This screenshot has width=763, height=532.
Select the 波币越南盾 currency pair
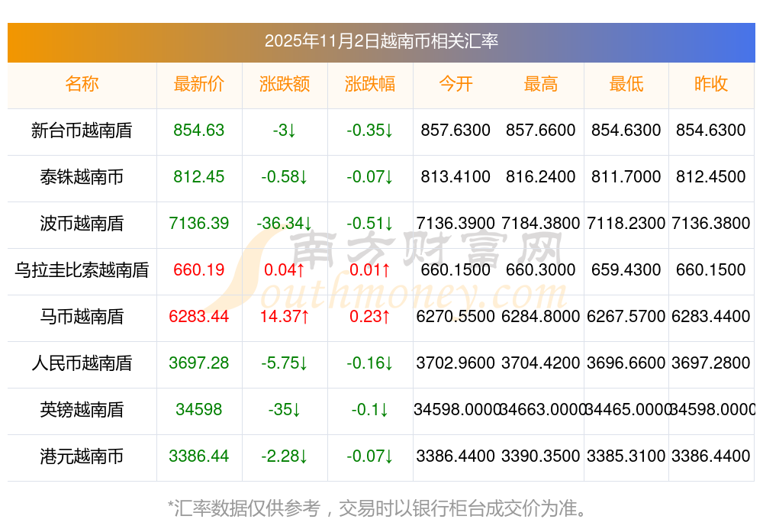click(x=82, y=224)
